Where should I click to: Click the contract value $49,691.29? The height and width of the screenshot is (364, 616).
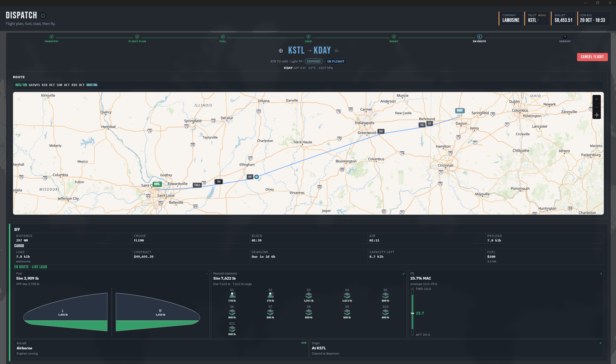(x=144, y=257)
